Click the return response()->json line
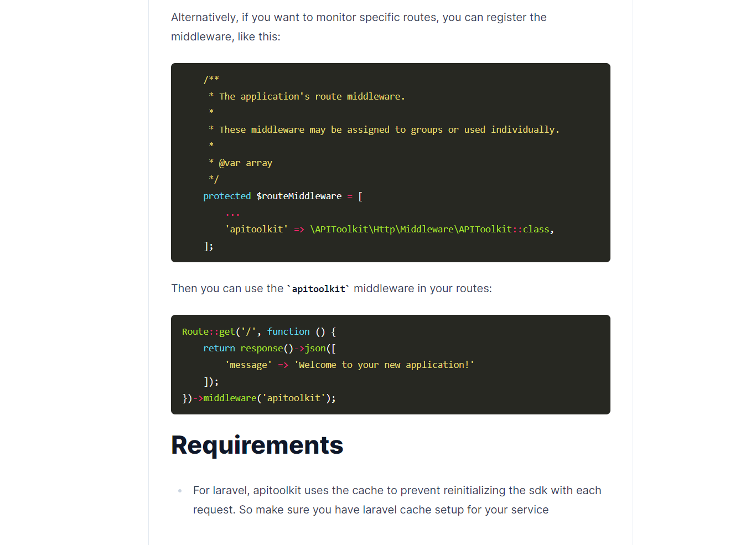The width and height of the screenshot is (756, 545). click(x=271, y=348)
